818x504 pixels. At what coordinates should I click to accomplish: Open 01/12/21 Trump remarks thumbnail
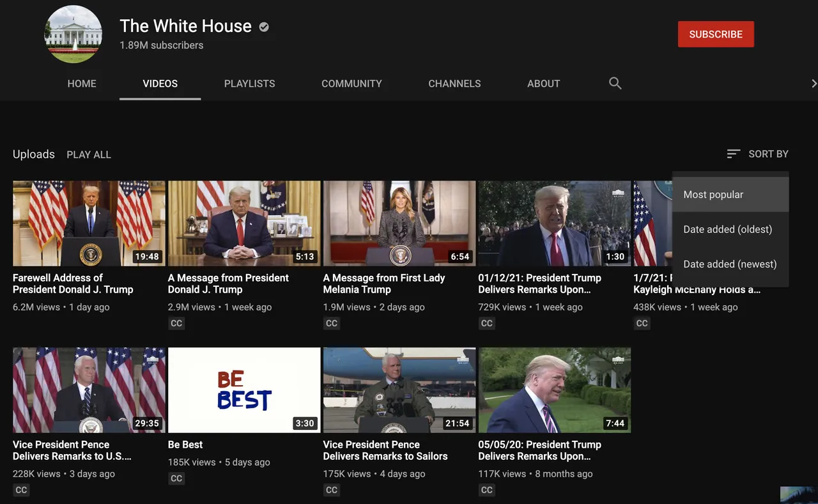point(555,224)
